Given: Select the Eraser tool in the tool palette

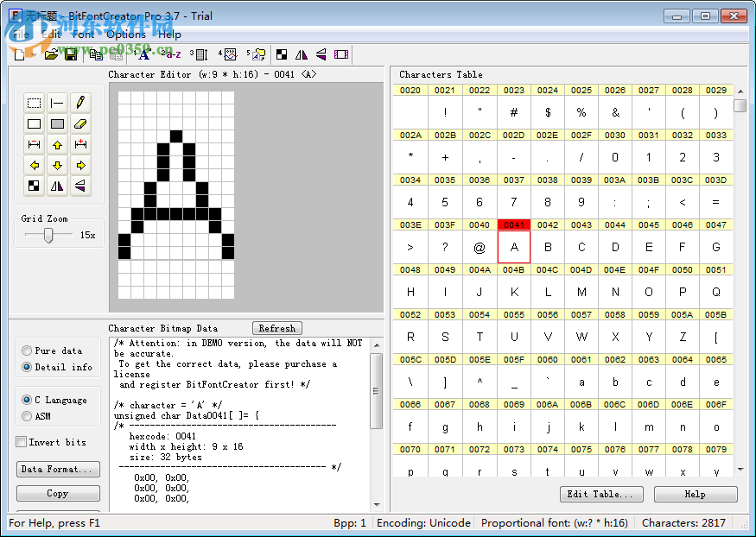Looking at the screenshot, I should point(80,124).
